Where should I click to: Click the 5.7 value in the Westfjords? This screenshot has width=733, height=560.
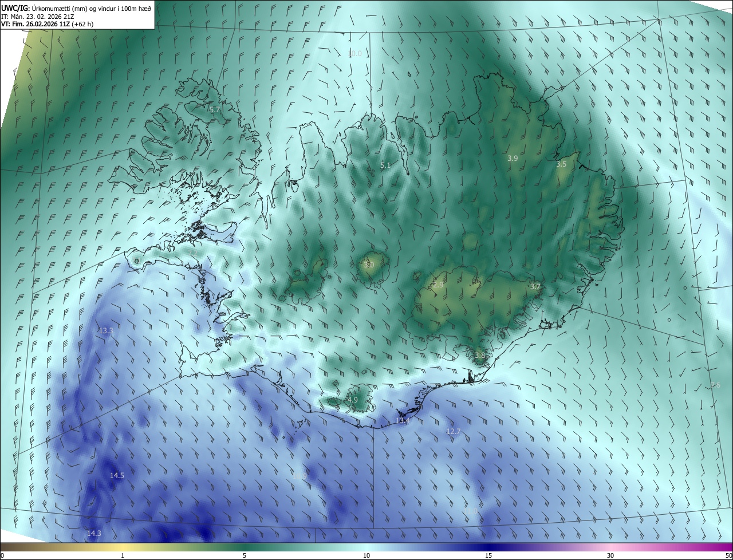215,109
